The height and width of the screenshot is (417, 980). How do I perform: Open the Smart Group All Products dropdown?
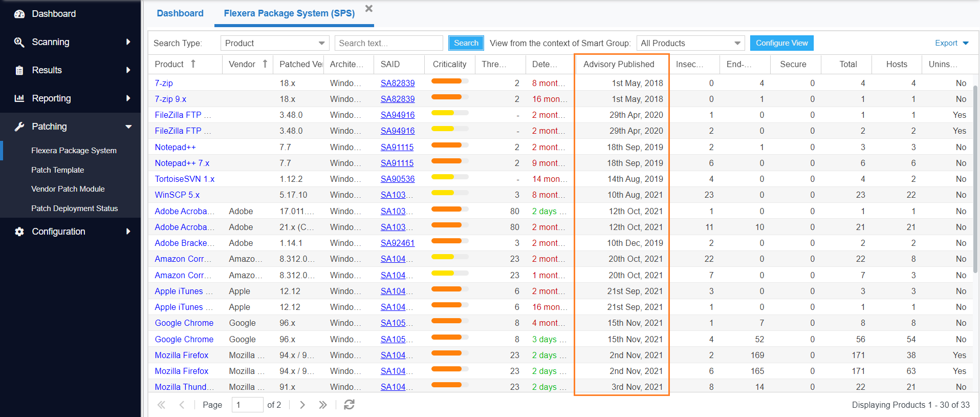coord(690,43)
